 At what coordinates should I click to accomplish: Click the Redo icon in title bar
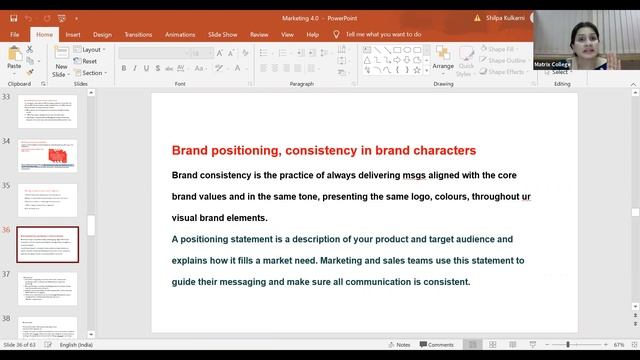point(47,18)
